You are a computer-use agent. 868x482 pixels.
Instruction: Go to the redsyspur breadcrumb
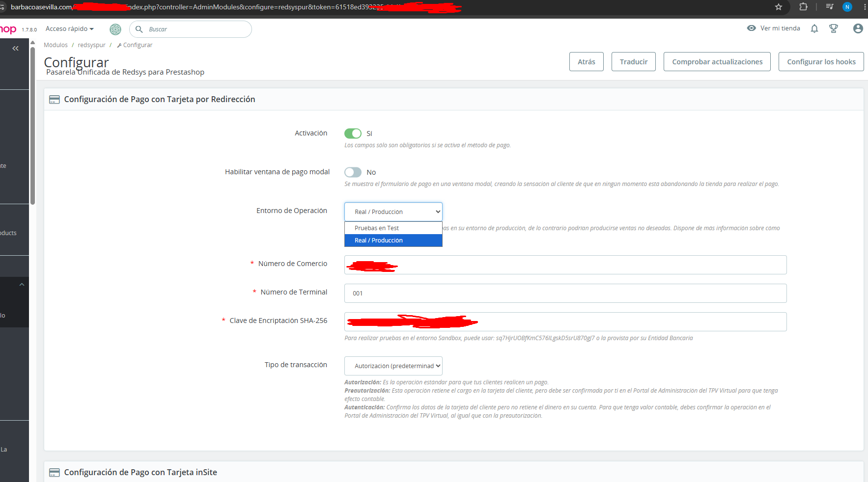coord(91,45)
